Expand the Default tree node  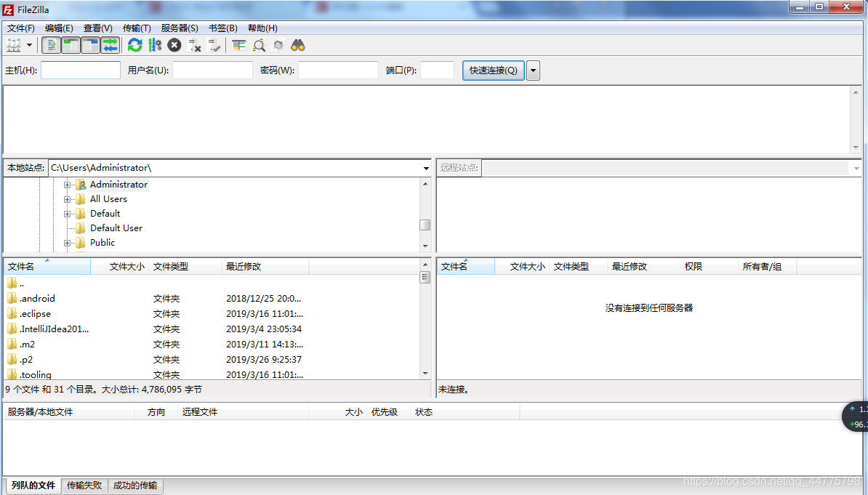pos(67,214)
